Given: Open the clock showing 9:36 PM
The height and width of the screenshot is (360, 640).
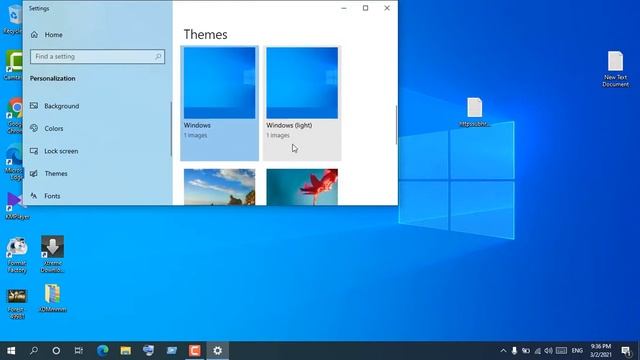Looking at the screenshot, I should [x=600, y=351].
